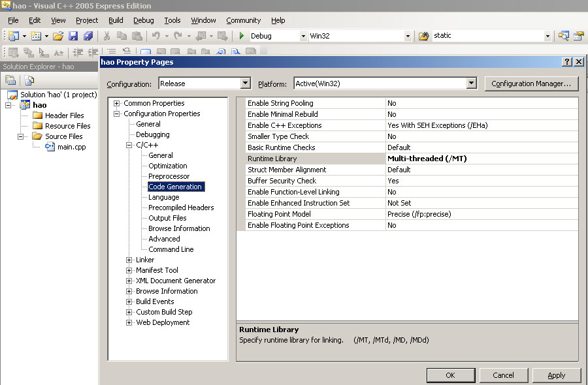Open the Tools menu
588x385 pixels.
(x=172, y=20)
